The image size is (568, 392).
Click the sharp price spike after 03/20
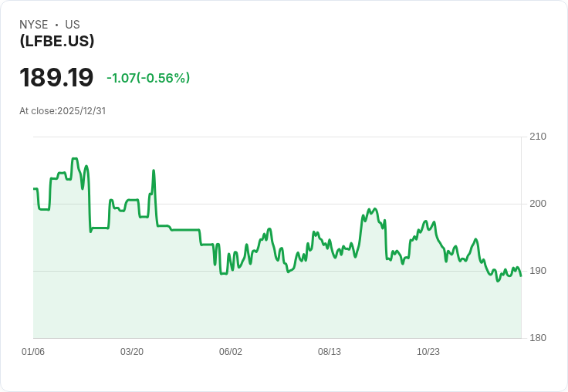click(x=154, y=171)
